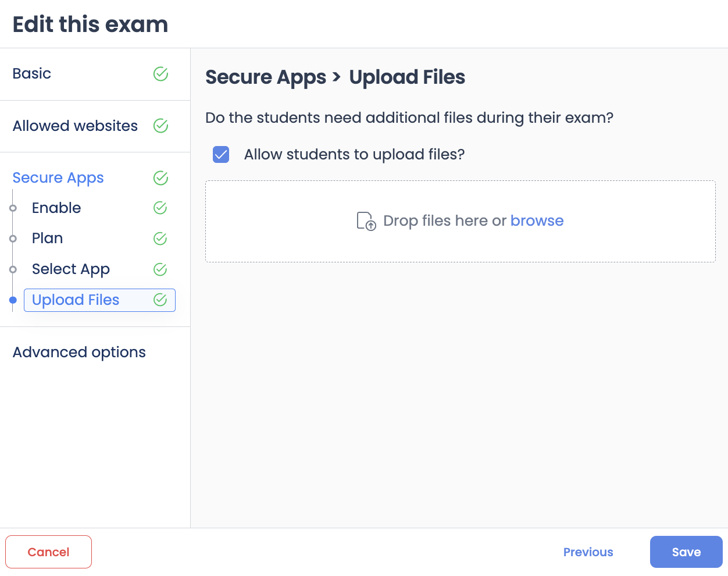The image size is (728, 576).
Task: Uncheck Allow students to upload files
Action: [x=221, y=154]
